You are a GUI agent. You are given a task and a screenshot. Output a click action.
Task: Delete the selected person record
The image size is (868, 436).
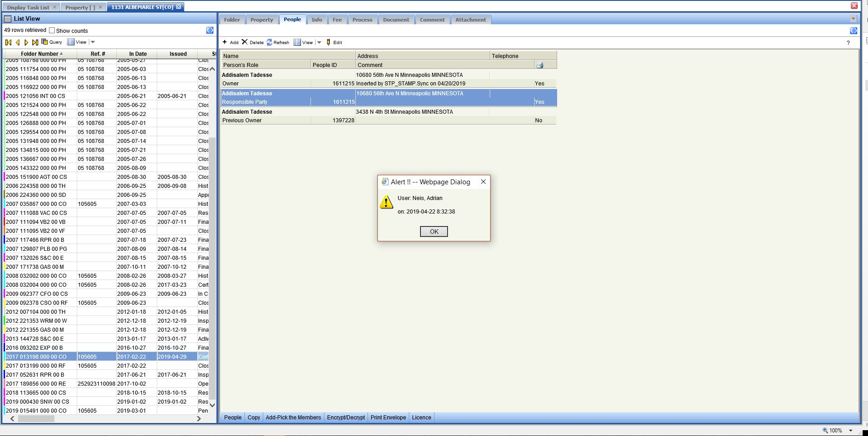click(245, 42)
